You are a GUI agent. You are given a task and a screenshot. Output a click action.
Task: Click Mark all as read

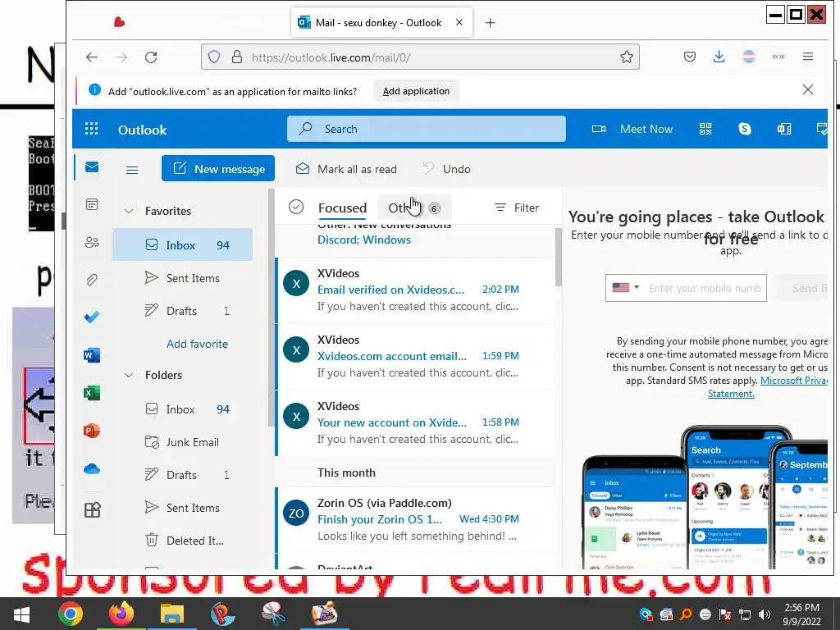347,169
